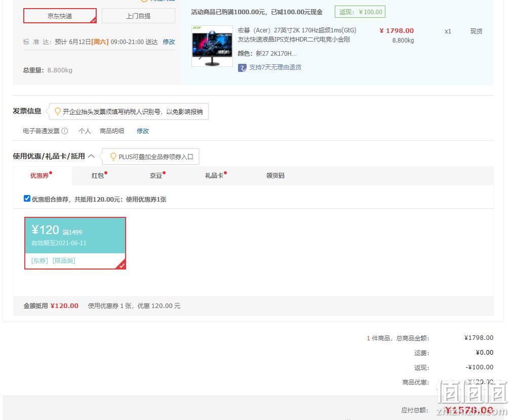Click 修改 next to delivery time
Image resolution: width=512 pixels, height=420 pixels.
pos(169,42)
